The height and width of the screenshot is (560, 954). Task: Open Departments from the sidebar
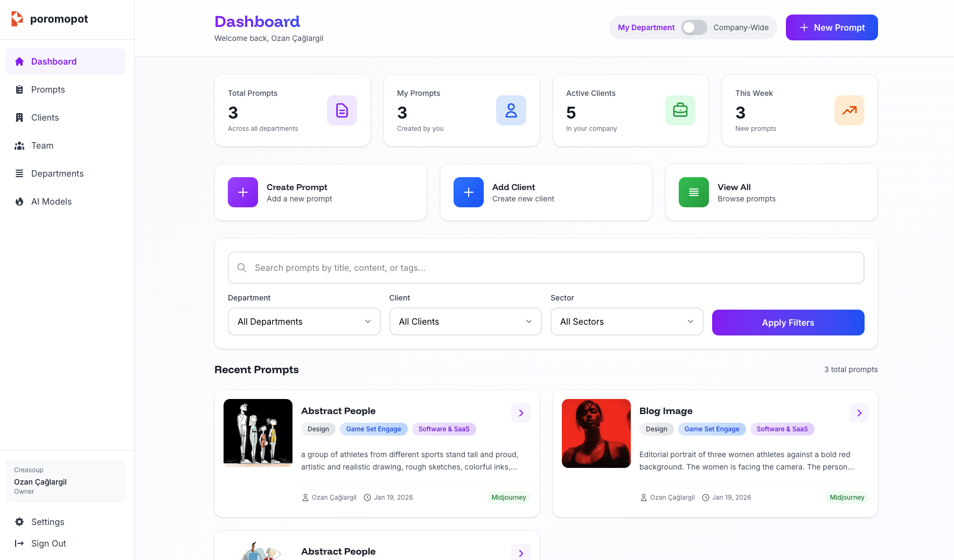pyautogui.click(x=57, y=173)
